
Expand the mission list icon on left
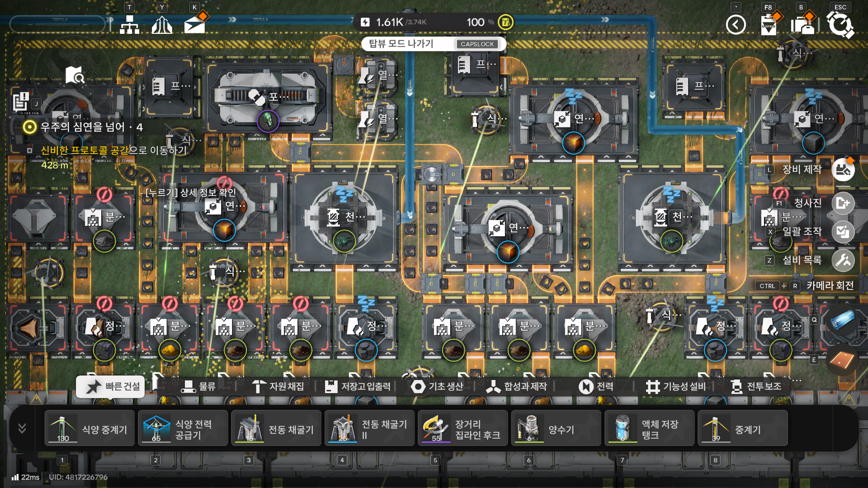[21, 101]
